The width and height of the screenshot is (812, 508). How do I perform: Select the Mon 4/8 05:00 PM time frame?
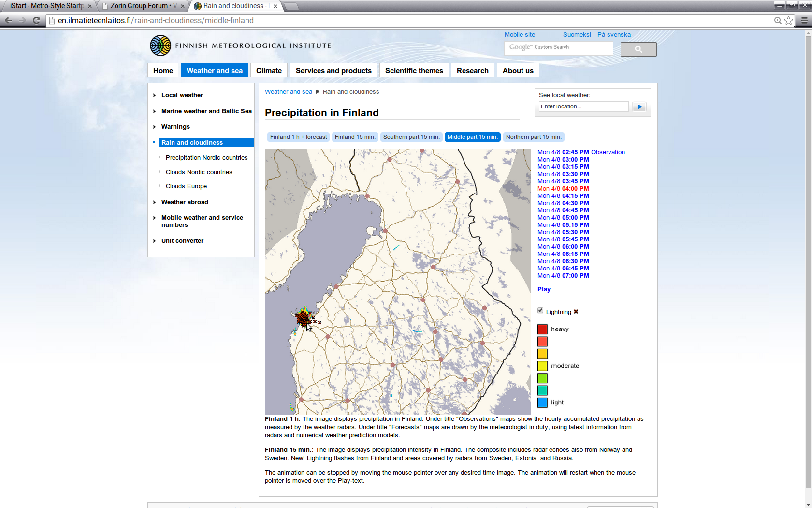click(563, 218)
